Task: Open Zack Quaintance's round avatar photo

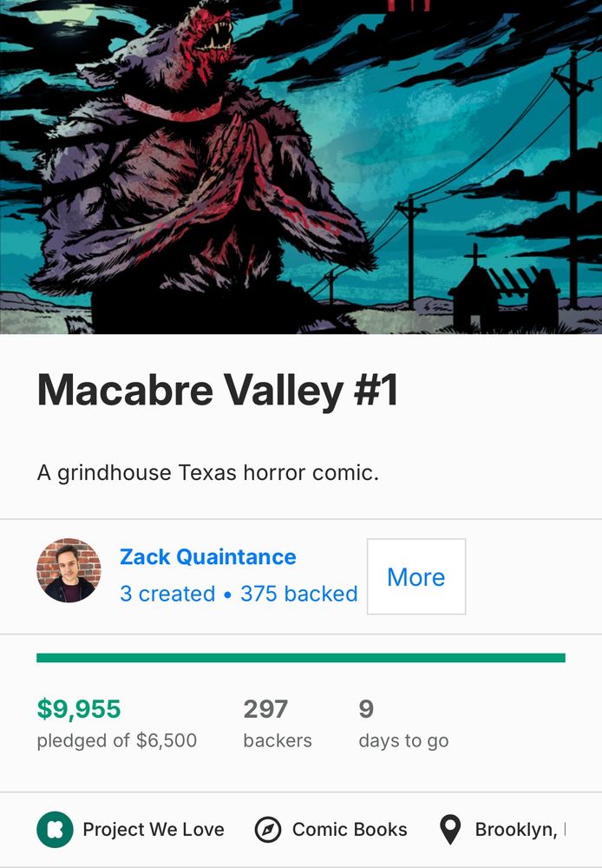Action: (69, 570)
